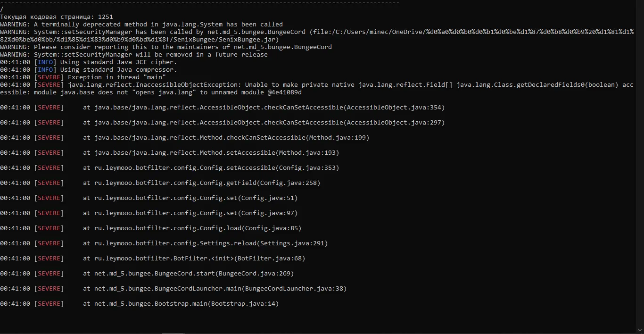This screenshot has width=644, height=334.
Task: Click the 'Using standard Java compressor' log line
Action: (89, 70)
